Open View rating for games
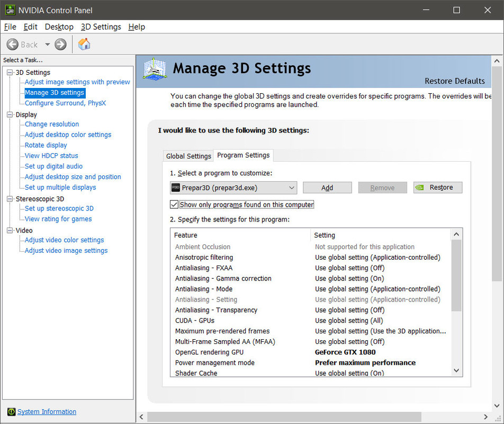 pyautogui.click(x=58, y=219)
